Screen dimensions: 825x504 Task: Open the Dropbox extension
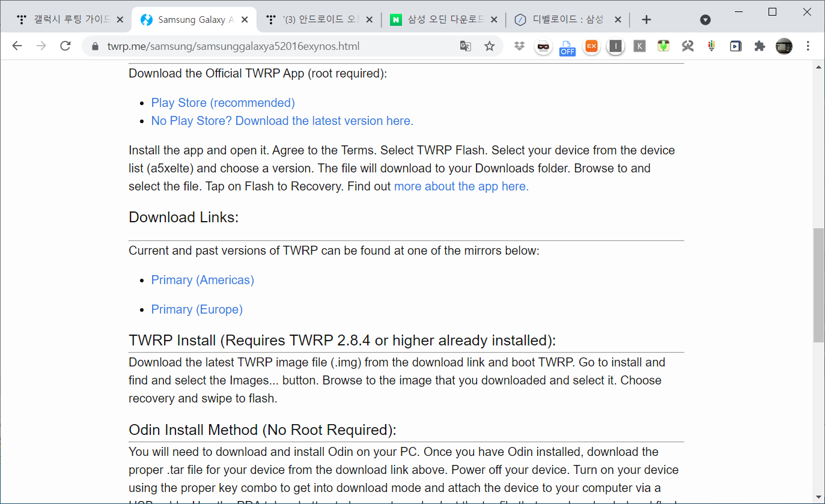(x=520, y=46)
